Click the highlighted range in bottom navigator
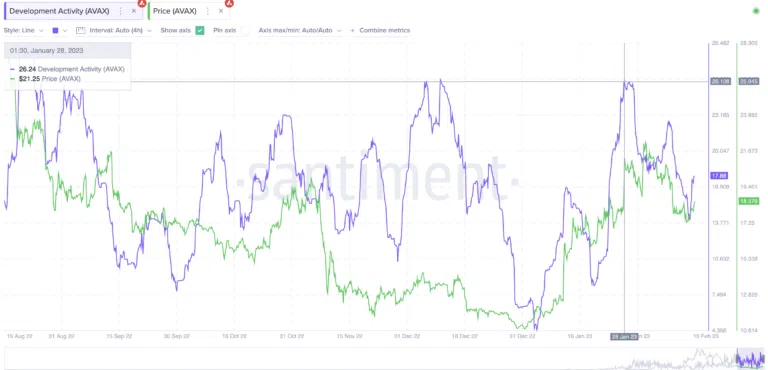 pos(750,358)
